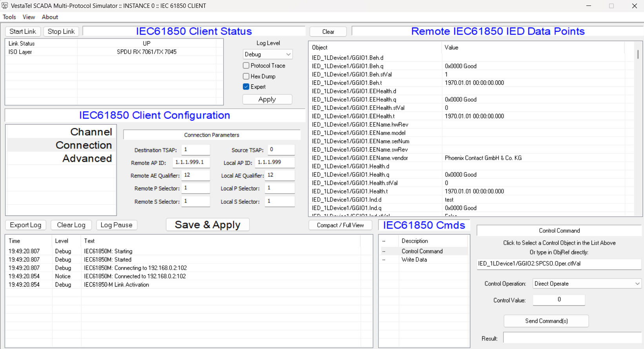Image resolution: width=644 pixels, height=349 pixels.
Task: Click the VestaTel app icon in title bar
Action: click(x=5, y=6)
